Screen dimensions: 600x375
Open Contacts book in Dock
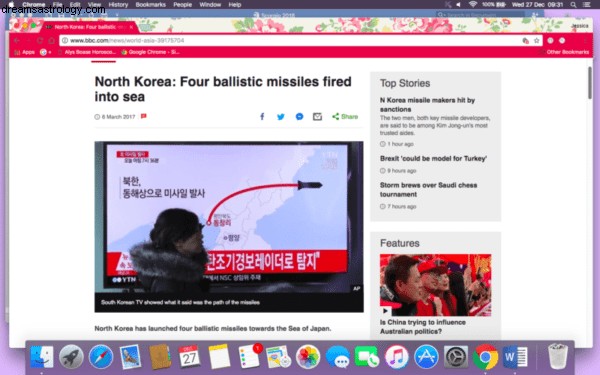click(160, 357)
